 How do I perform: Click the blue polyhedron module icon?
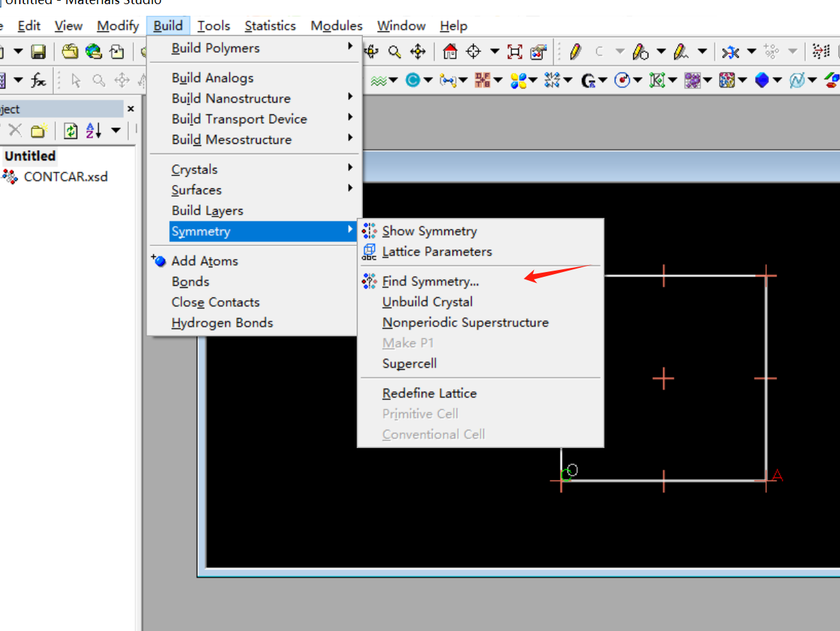pos(762,81)
